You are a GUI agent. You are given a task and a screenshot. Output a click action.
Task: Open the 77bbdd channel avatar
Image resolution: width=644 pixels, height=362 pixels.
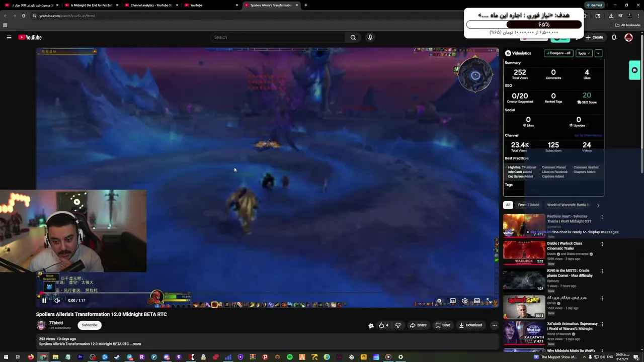click(41, 325)
